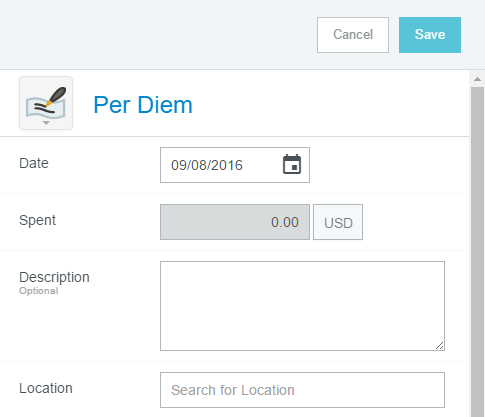Click inside the Description text area

(302, 306)
